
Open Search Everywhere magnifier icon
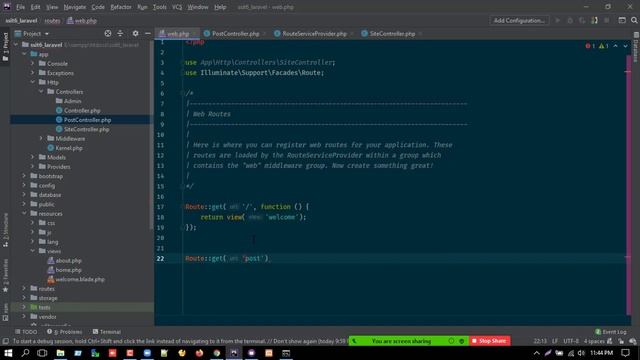(634, 20)
